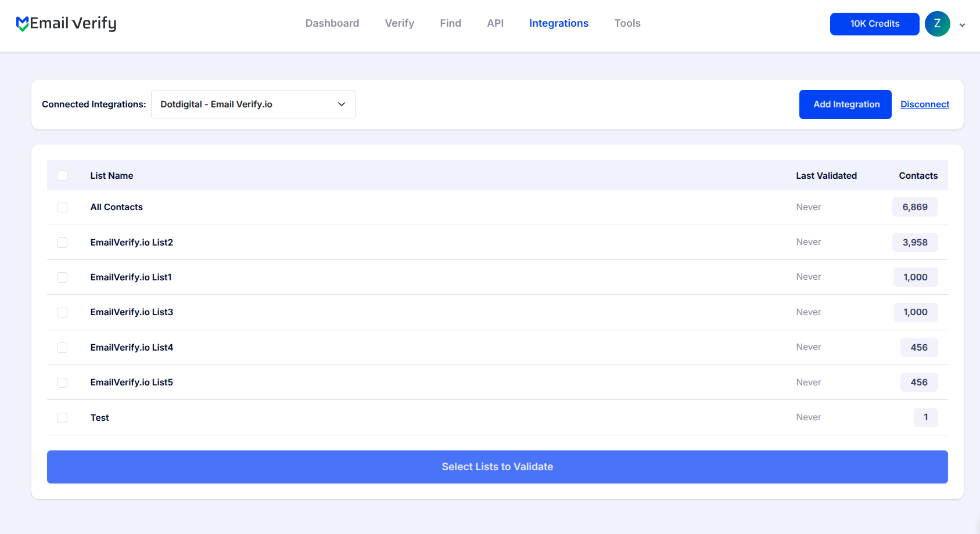Open the Z user avatar

937,24
